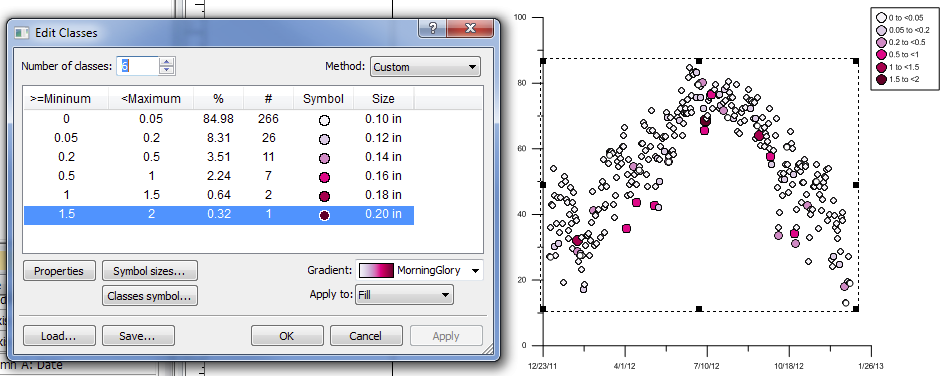Screen dimensions: 944x376
Task: Click the symbol icon in the 0.2 to 0.5 row
Action: [x=324, y=158]
